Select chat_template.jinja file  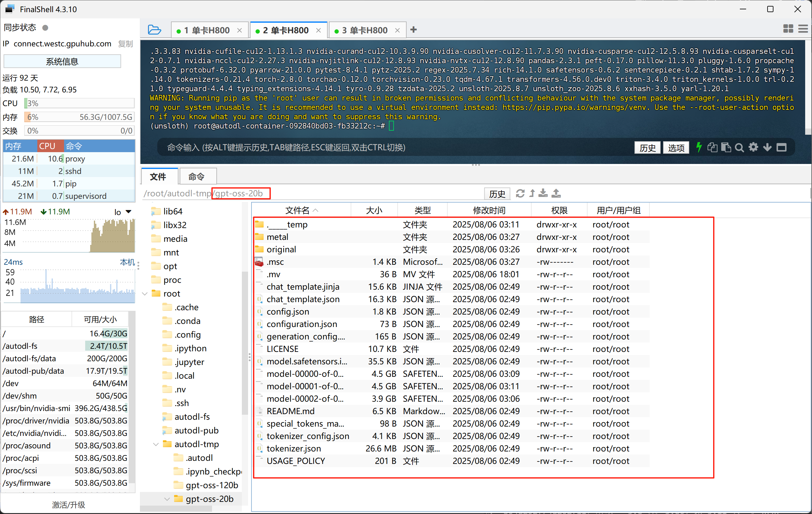[x=451, y=287]
